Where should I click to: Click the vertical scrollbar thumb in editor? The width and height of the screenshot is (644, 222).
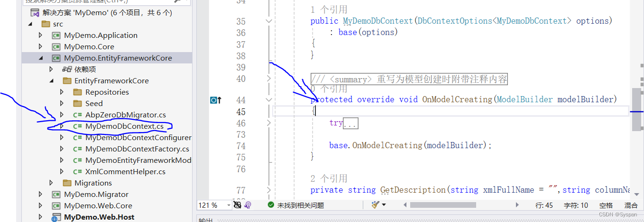(x=636, y=109)
